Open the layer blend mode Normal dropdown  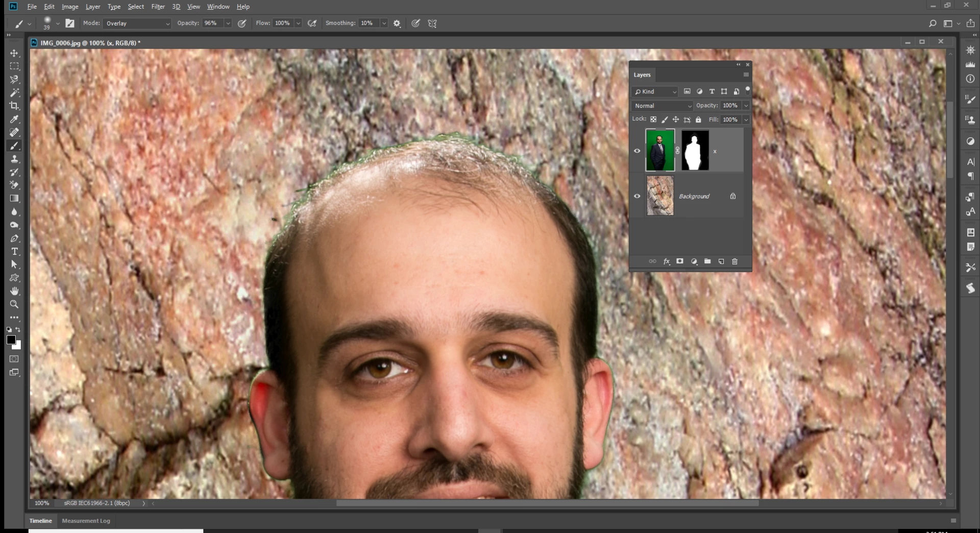point(663,106)
